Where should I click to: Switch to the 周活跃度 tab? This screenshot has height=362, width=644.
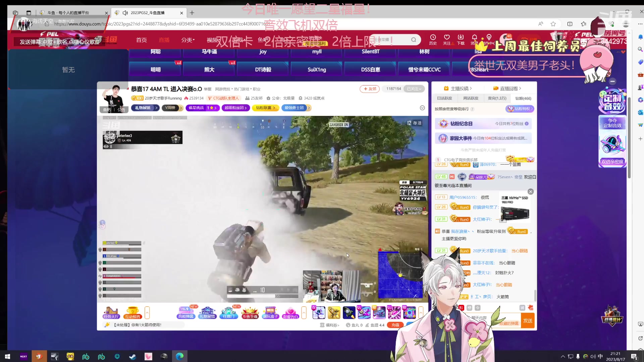click(471, 98)
